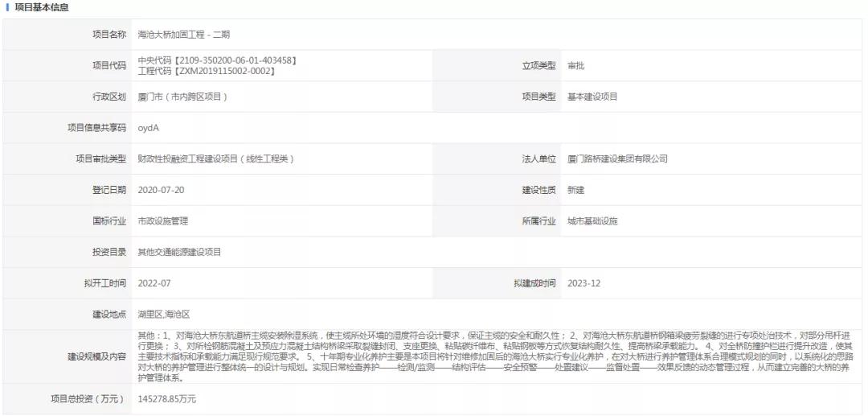868x416 pixels.
Task: Select the 建设地点 label
Action: coord(109,314)
